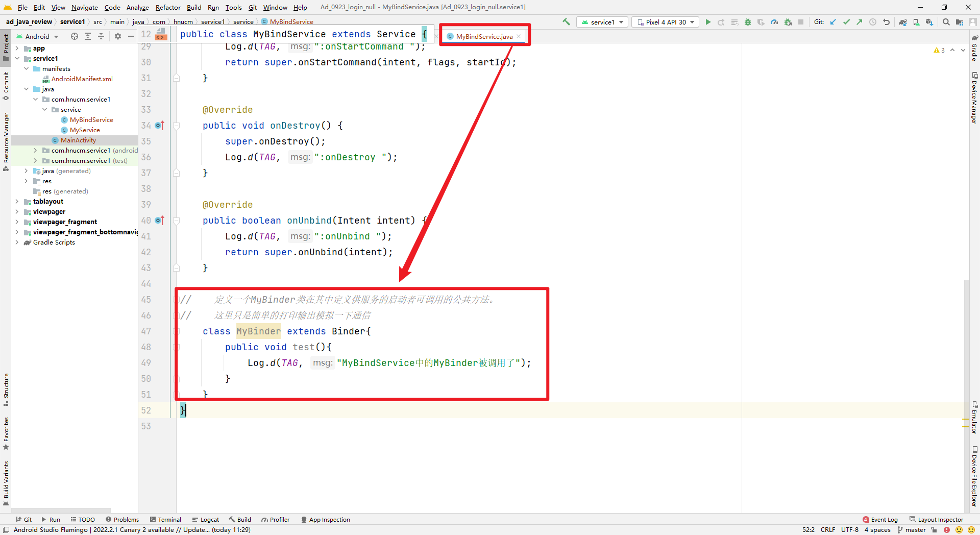Click the Apply Changes and Restart Activity icon
980x535 pixels.
[721, 22]
